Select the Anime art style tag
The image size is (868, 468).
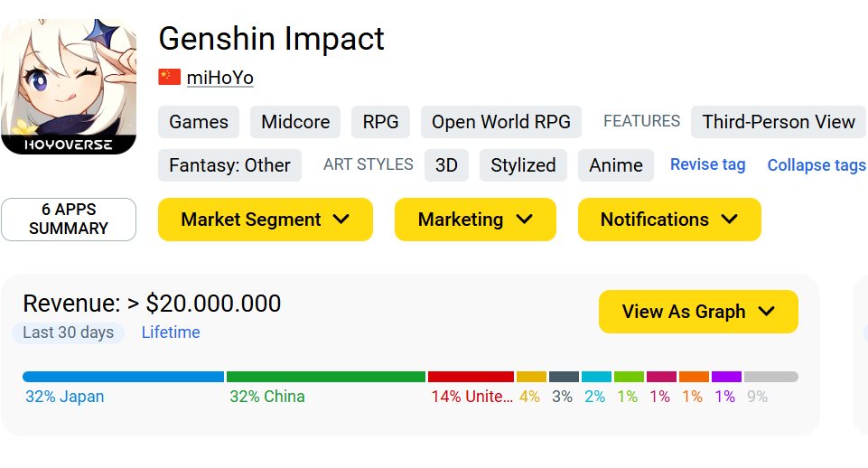click(616, 165)
